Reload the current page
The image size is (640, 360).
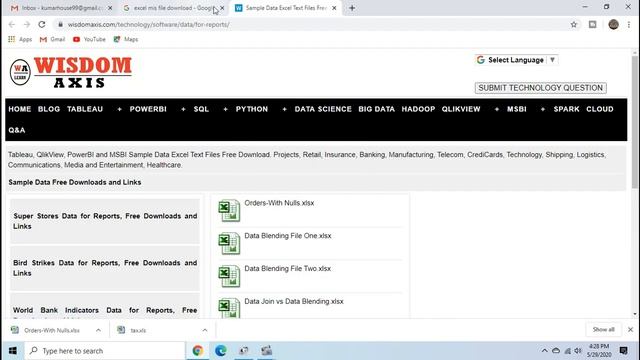42,24
